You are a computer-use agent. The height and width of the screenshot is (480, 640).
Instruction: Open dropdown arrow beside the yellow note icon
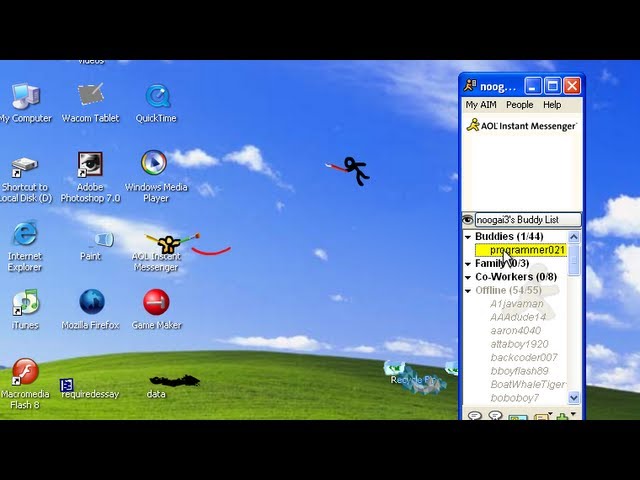551,414
